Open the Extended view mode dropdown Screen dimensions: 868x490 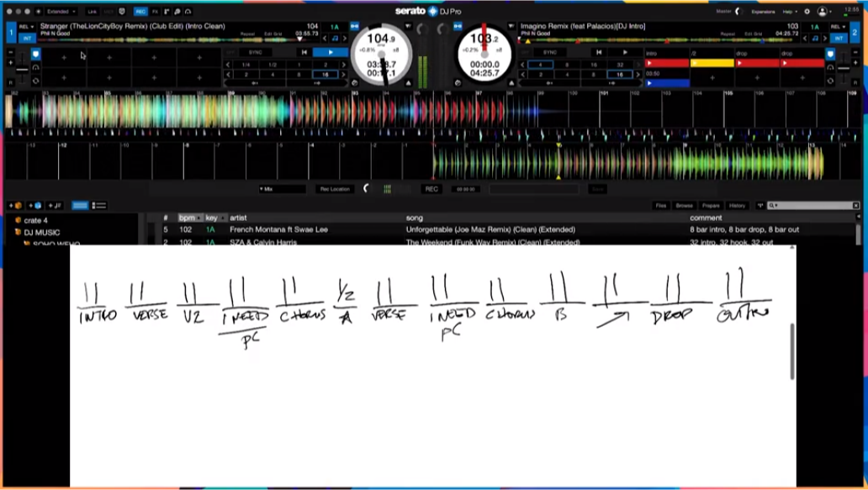pyautogui.click(x=61, y=11)
